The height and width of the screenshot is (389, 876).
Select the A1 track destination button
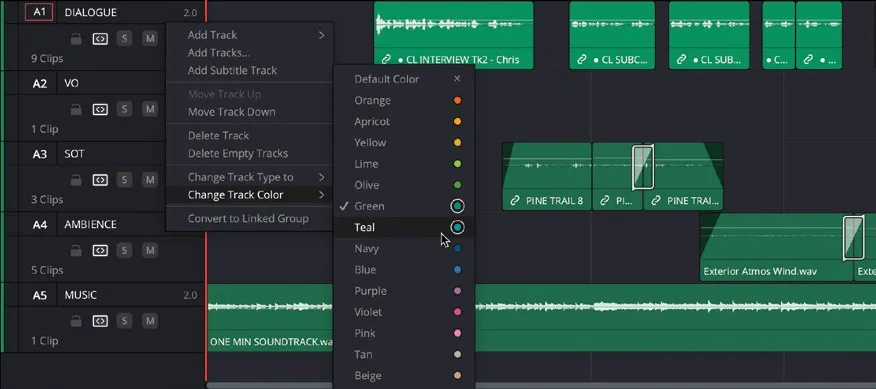point(39,12)
